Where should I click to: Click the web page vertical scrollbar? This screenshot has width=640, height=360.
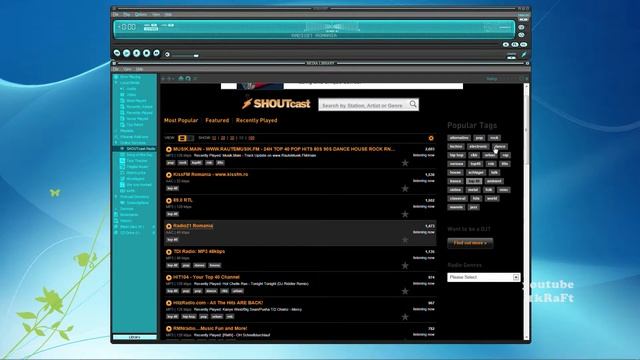tap(526, 211)
